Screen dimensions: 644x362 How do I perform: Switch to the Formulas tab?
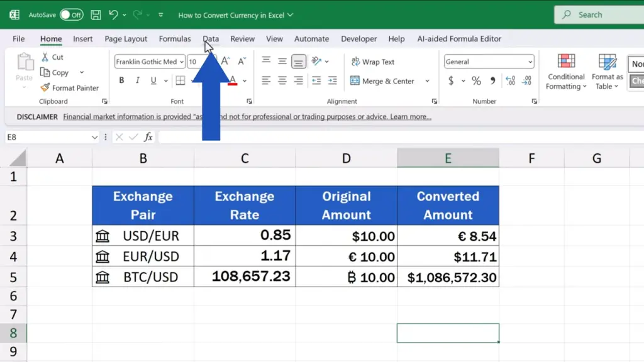click(175, 39)
